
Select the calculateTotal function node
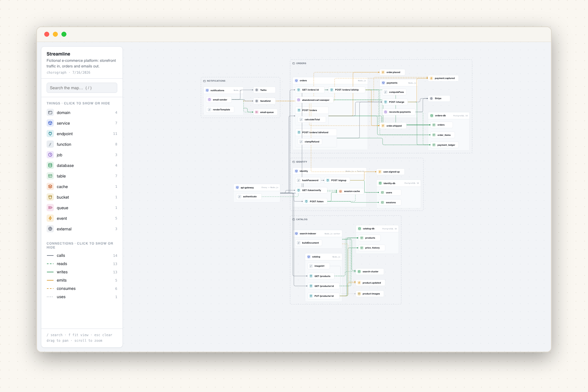point(312,120)
